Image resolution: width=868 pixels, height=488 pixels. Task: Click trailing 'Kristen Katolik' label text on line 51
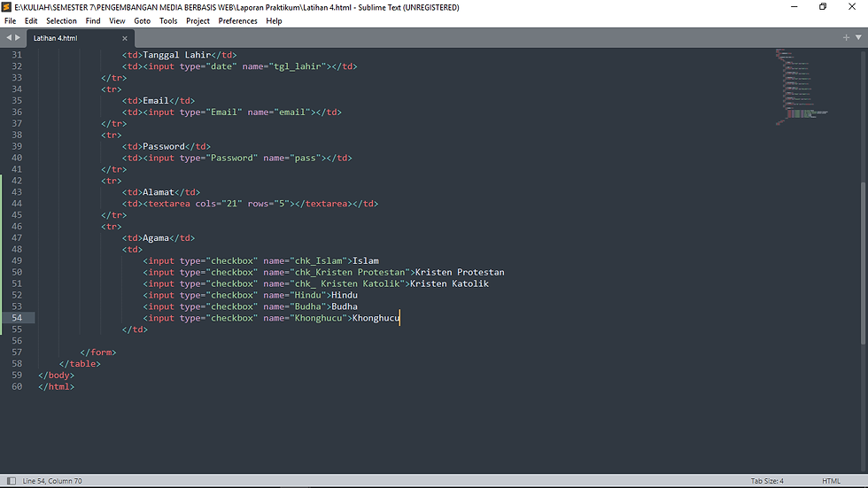click(449, 283)
